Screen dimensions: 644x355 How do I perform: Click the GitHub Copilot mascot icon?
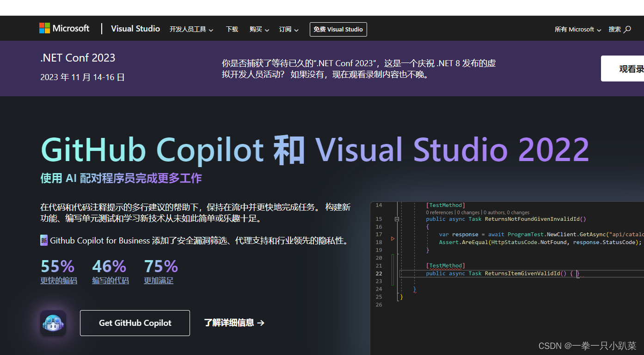53,323
